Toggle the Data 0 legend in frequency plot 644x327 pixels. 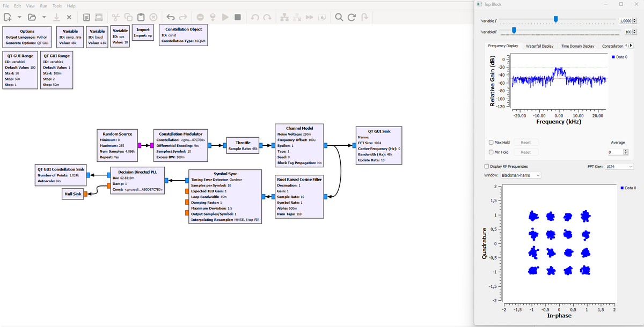pyautogui.click(x=619, y=56)
